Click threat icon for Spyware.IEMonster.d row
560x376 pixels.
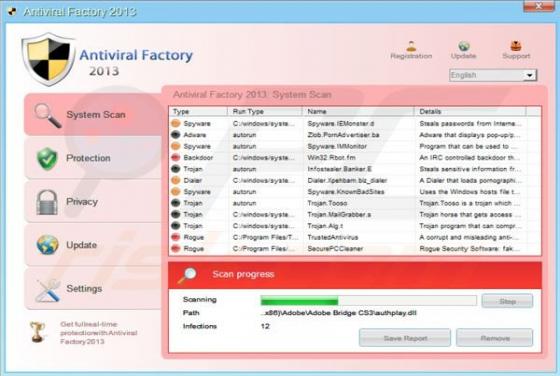[175, 124]
